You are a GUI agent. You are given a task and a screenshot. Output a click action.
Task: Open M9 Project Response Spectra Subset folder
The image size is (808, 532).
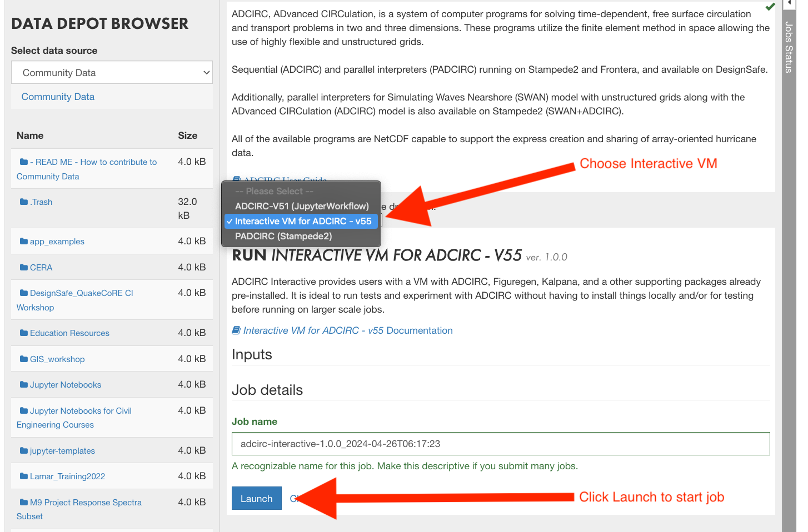click(79, 509)
